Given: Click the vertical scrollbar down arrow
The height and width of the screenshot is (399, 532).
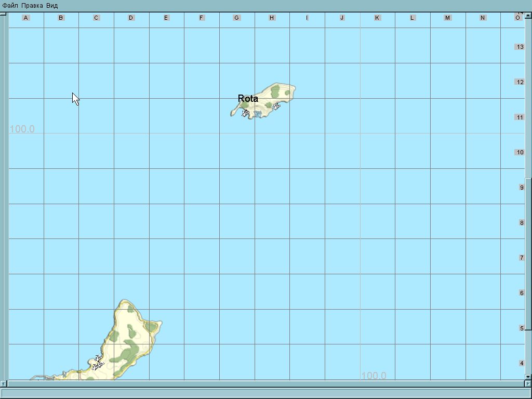Looking at the screenshot, I should (x=528, y=377).
